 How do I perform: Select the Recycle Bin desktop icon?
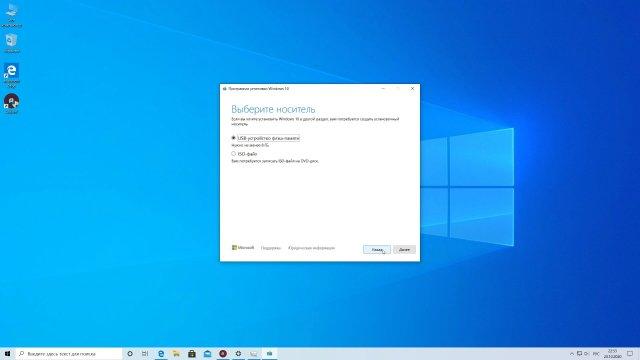[11, 43]
